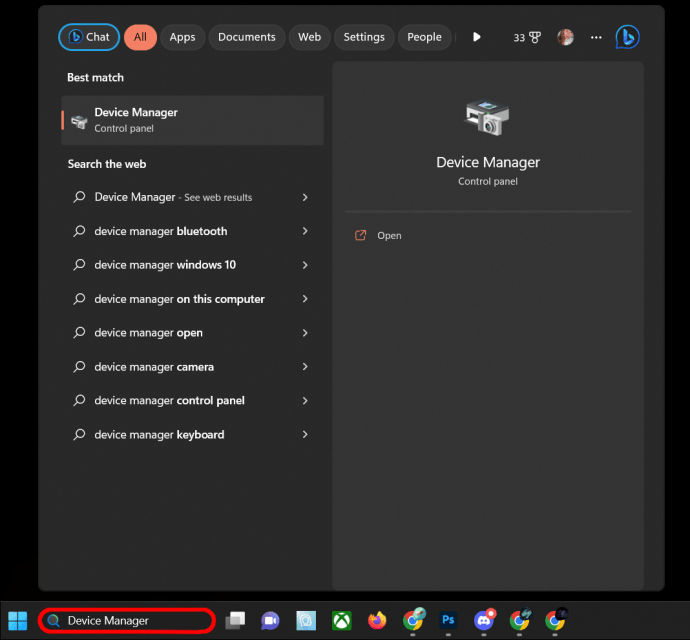Viewport: 690px width, 640px height.
Task: Open Discord from the taskbar
Action: click(x=484, y=620)
